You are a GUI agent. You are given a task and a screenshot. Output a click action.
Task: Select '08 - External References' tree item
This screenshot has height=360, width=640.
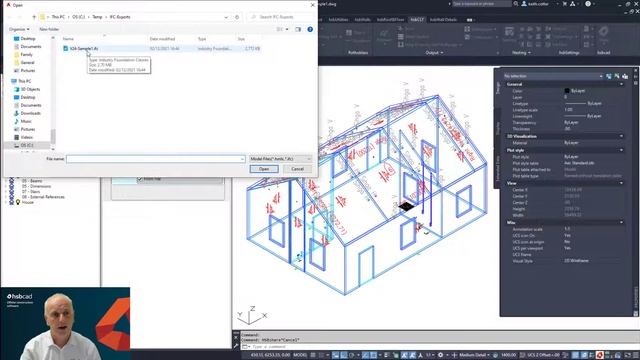coord(43,197)
